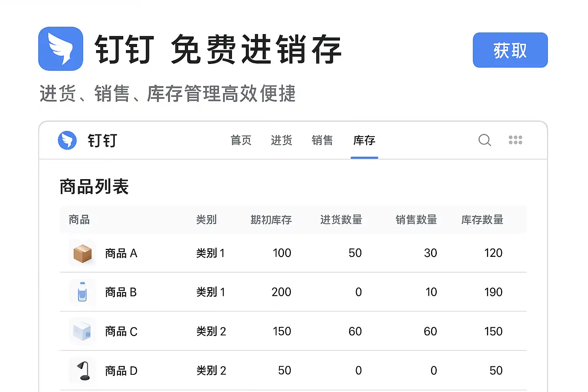Image resolution: width=588 pixels, height=392 pixels.
Task: Click the 商品 column header
Action: [79, 220]
